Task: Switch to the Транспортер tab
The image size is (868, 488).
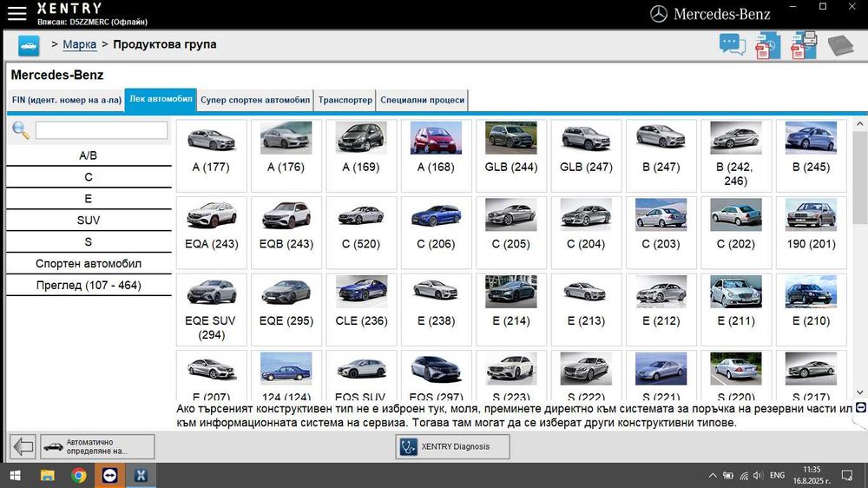Action: [x=345, y=100]
